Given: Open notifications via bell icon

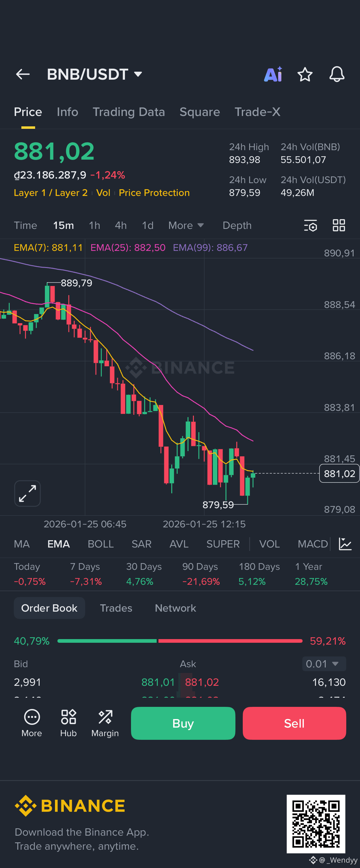Looking at the screenshot, I should [337, 74].
